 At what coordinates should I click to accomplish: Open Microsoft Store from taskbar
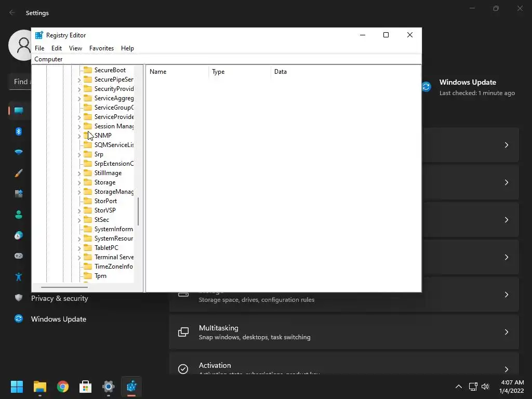pyautogui.click(x=86, y=387)
